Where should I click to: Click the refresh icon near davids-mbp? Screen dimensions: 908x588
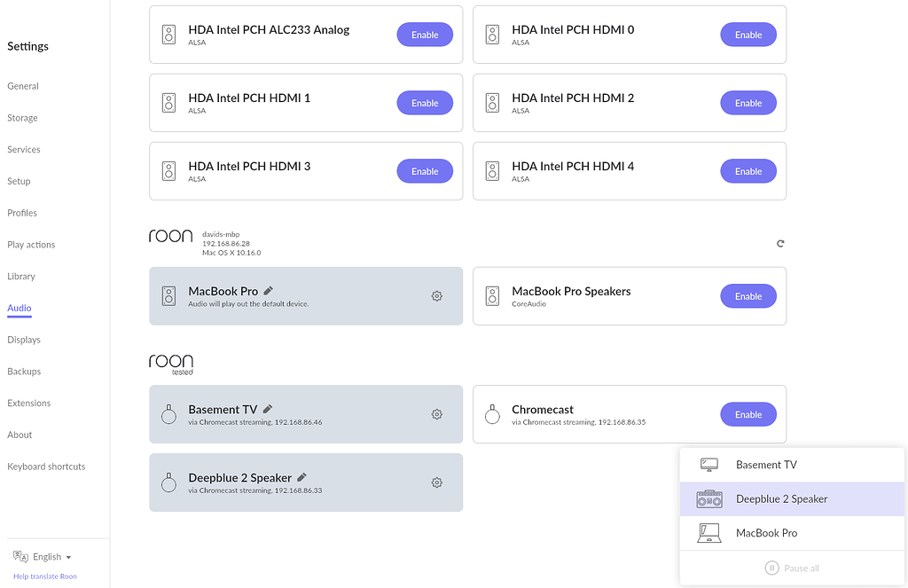(780, 243)
